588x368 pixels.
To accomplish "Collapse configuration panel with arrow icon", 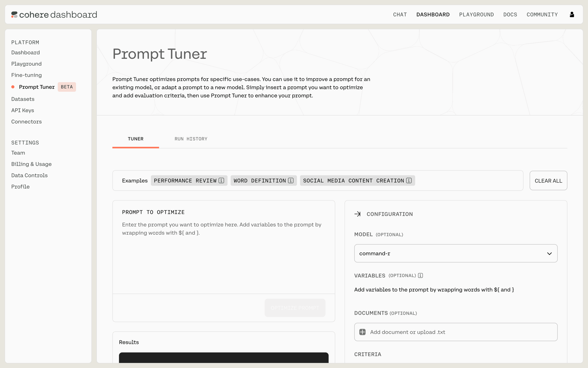I will (x=357, y=214).
